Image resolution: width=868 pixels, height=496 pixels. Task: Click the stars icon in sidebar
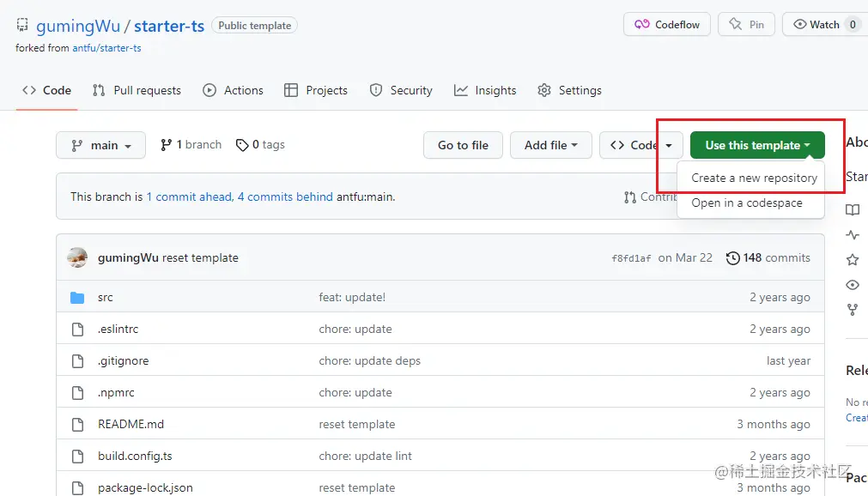(853, 260)
